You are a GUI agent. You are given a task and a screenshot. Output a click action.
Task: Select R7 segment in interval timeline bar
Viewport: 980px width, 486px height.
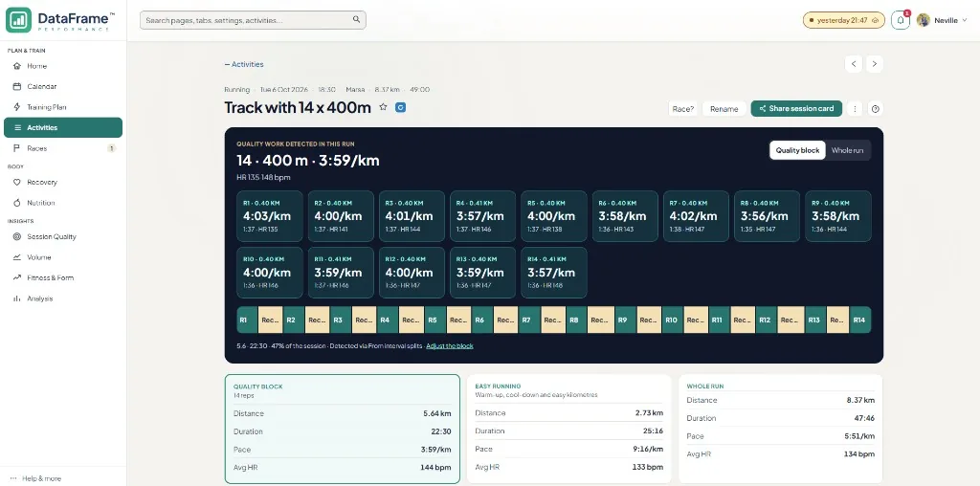tap(529, 320)
